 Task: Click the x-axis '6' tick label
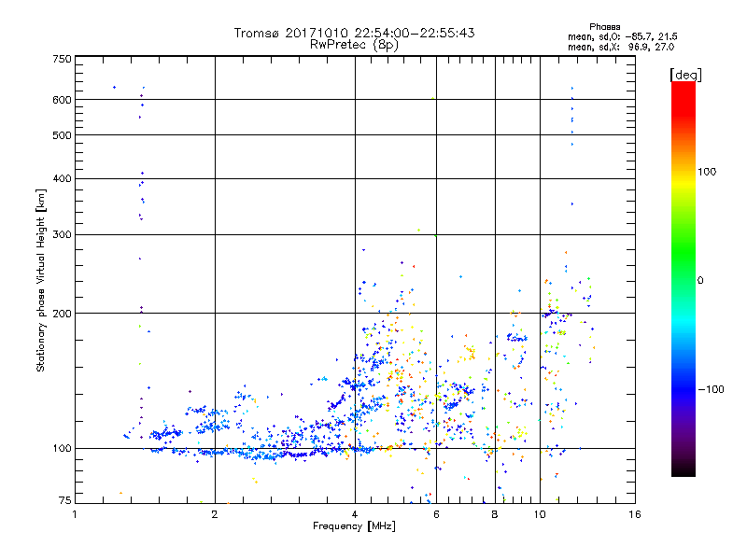tap(436, 514)
